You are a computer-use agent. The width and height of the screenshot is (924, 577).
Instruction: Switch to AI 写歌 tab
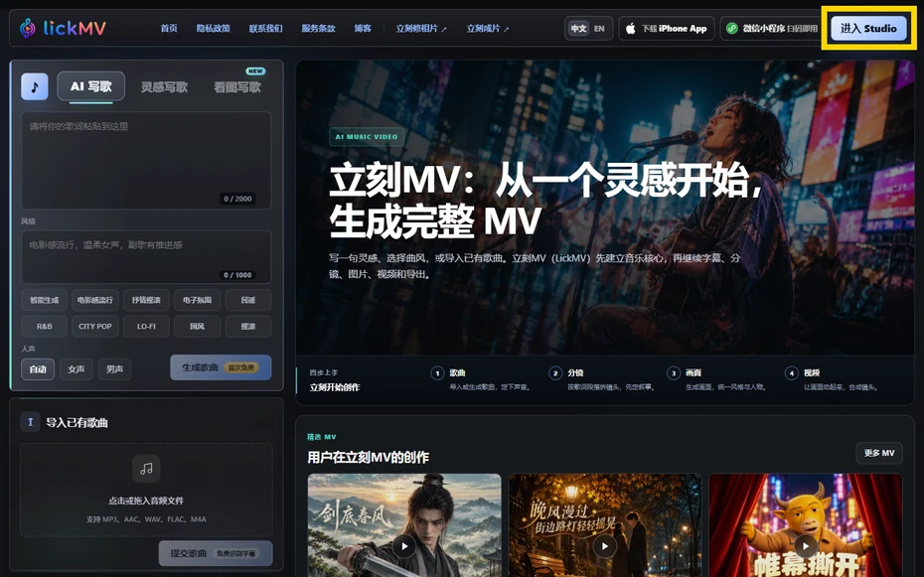[x=90, y=86]
